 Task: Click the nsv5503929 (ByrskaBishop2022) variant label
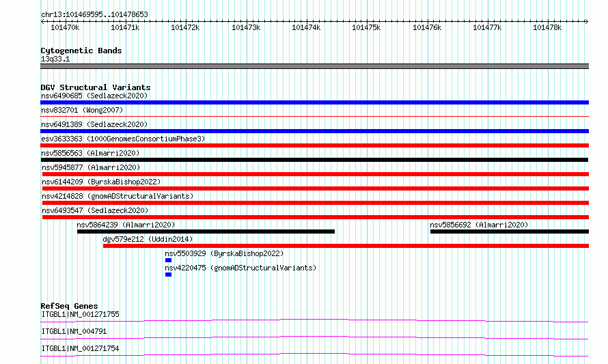(x=224, y=253)
